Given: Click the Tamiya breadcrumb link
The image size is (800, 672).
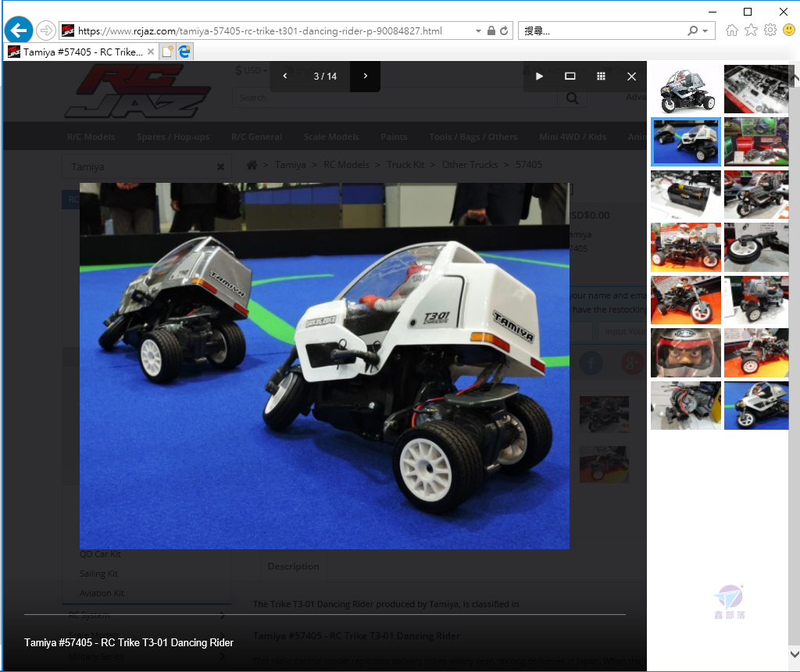Looking at the screenshot, I should pos(291,165).
